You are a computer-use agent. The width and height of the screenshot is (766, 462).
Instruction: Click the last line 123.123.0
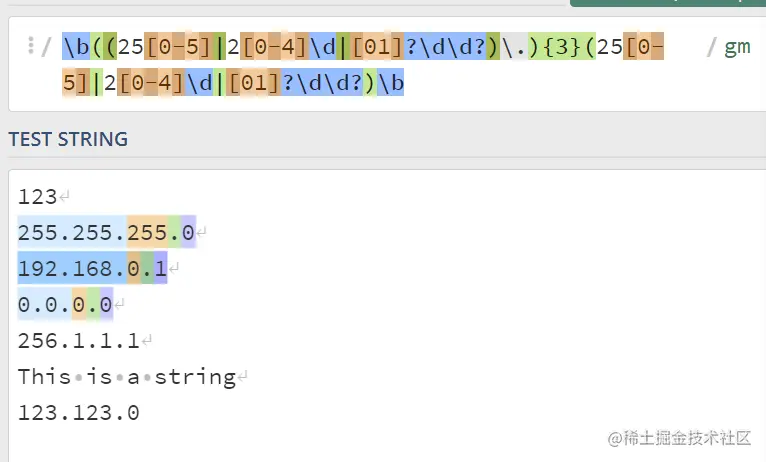[78, 412]
